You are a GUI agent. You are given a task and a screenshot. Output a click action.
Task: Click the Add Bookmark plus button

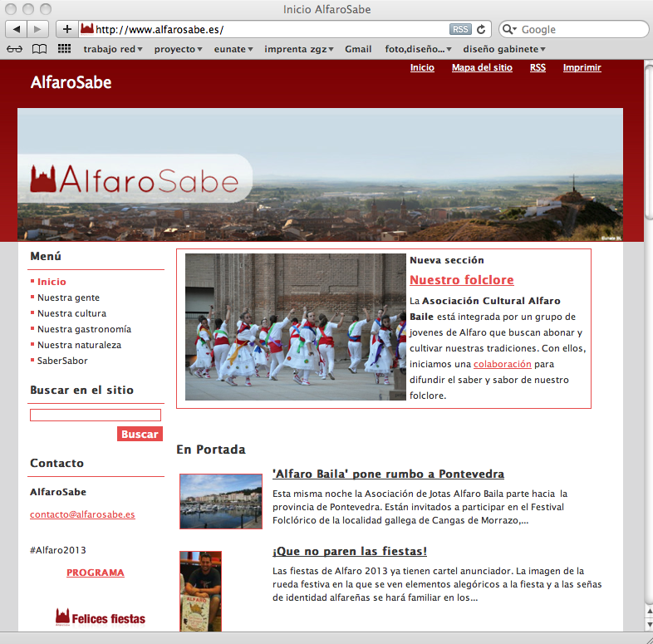67,29
